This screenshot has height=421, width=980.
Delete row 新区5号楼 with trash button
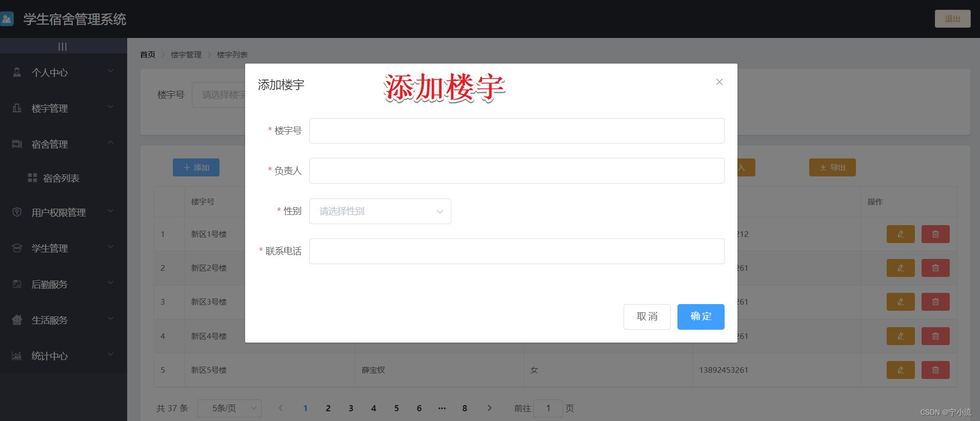coord(935,370)
